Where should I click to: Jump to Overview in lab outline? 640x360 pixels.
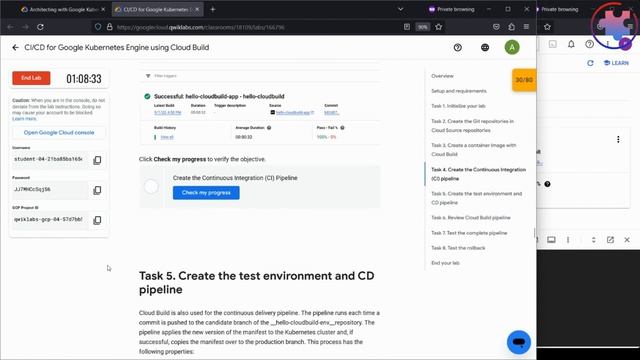point(442,76)
